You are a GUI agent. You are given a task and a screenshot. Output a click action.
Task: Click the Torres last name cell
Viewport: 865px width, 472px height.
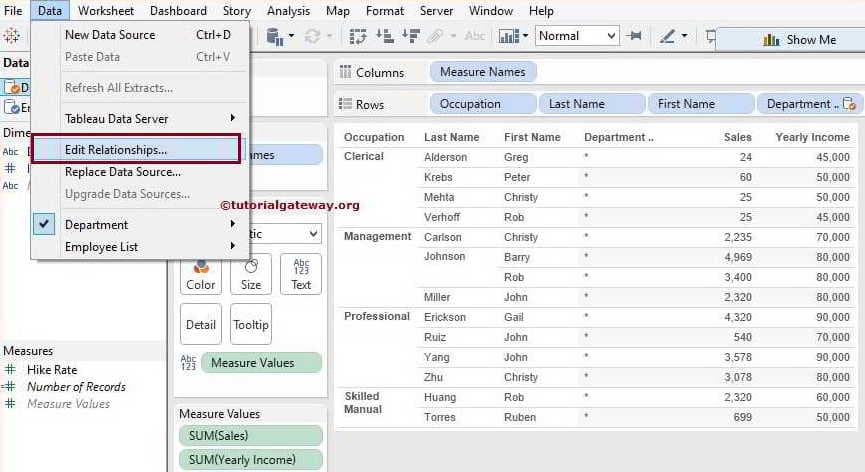pyautogui.click(x=440, y=417)
